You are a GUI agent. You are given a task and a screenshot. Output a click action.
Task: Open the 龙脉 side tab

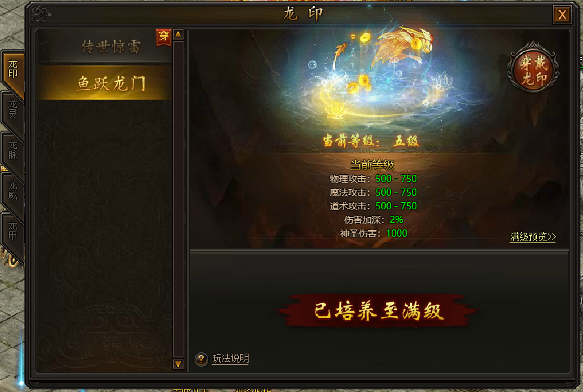[13, 151]
